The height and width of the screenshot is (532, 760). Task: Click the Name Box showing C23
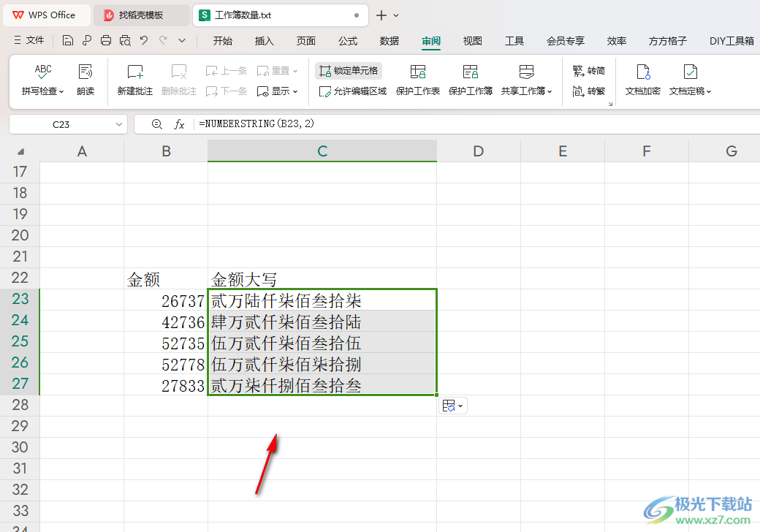(61, 124)
